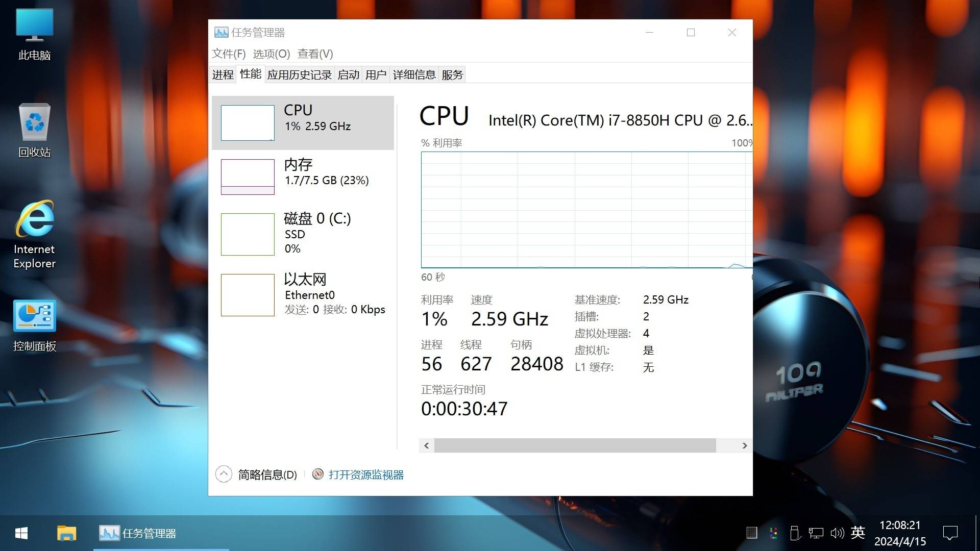Open the 选项(O) menu
The image size is (980, 551).
point(272,54)
